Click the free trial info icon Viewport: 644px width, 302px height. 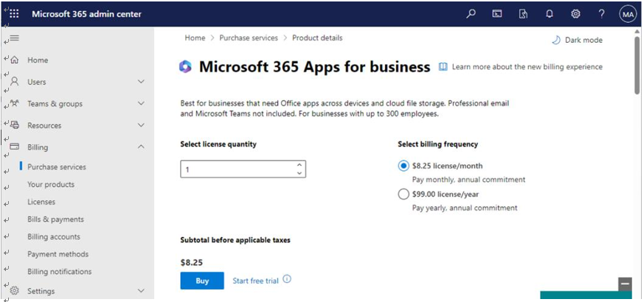[x=287, y=279]
